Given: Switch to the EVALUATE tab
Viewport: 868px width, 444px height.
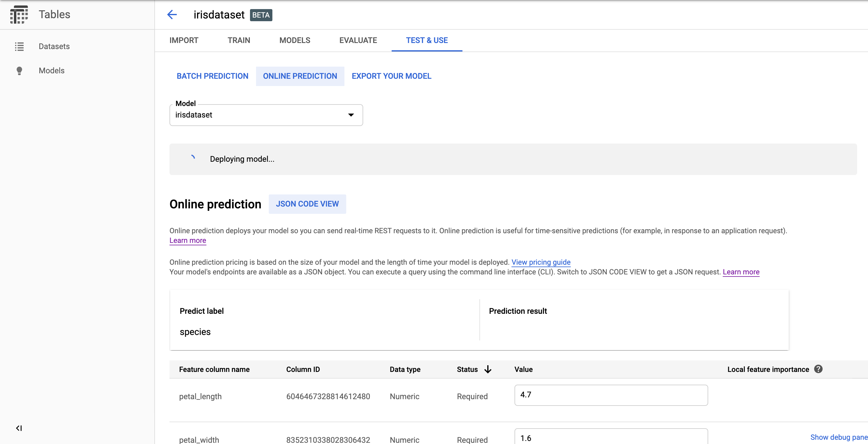Looking at the screenshot, I should click(x=358, y=40).
